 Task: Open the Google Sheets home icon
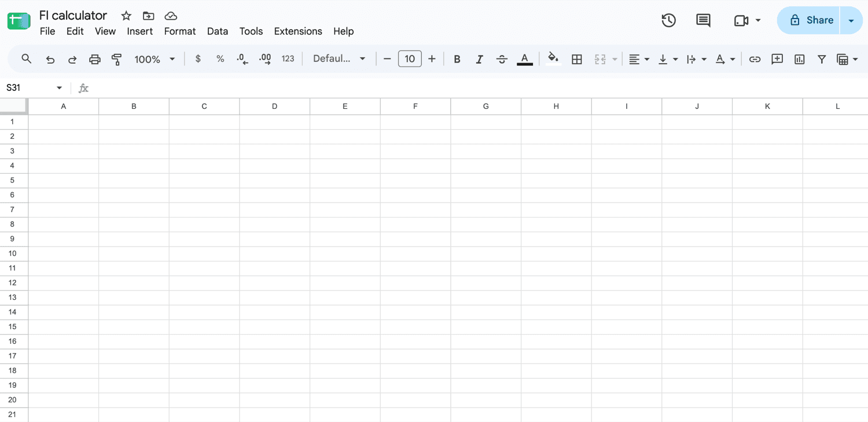pyautogui.click(x=19, y=21)
